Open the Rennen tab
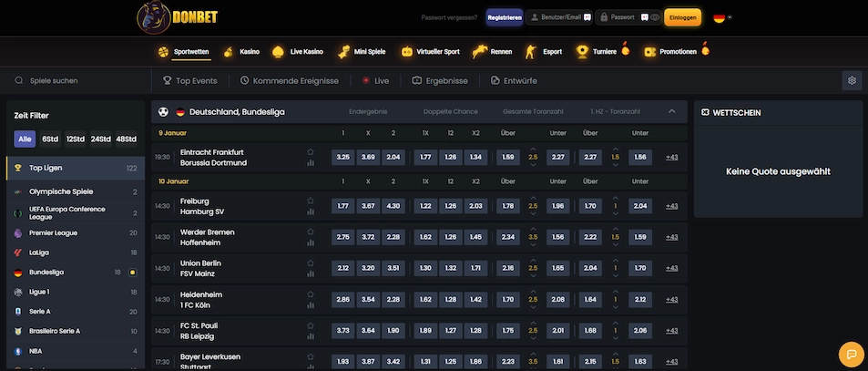 click(492, 52)
